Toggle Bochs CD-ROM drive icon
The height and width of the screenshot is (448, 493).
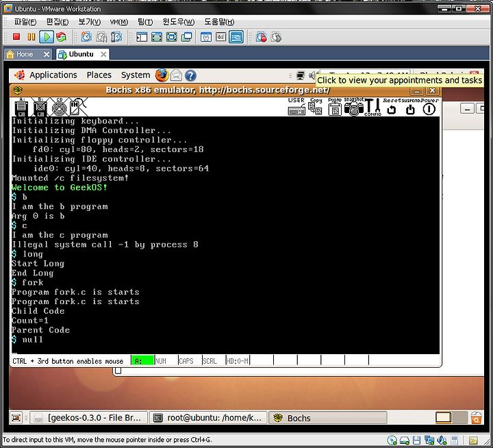point(59,107)
